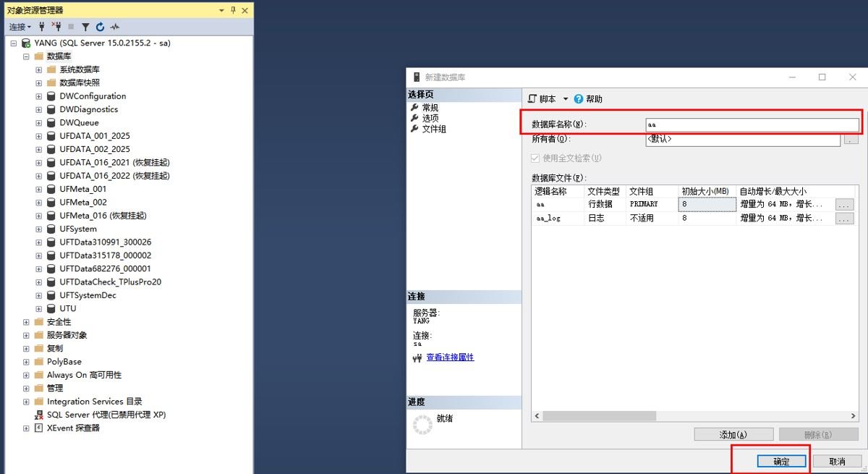
Task: Open the Object Explorer window position dropdown arrow
Action: pyautogui.click(x=221, y=10)
